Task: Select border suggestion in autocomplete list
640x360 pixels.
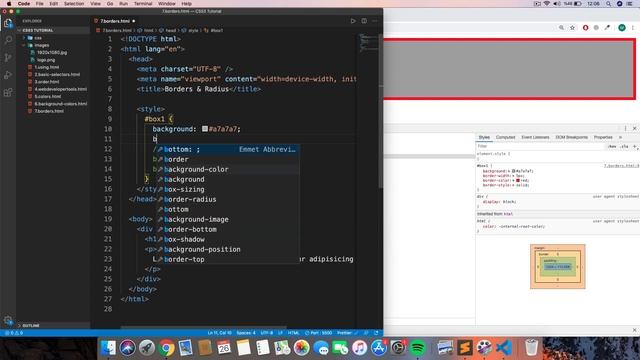Action: 228,159
